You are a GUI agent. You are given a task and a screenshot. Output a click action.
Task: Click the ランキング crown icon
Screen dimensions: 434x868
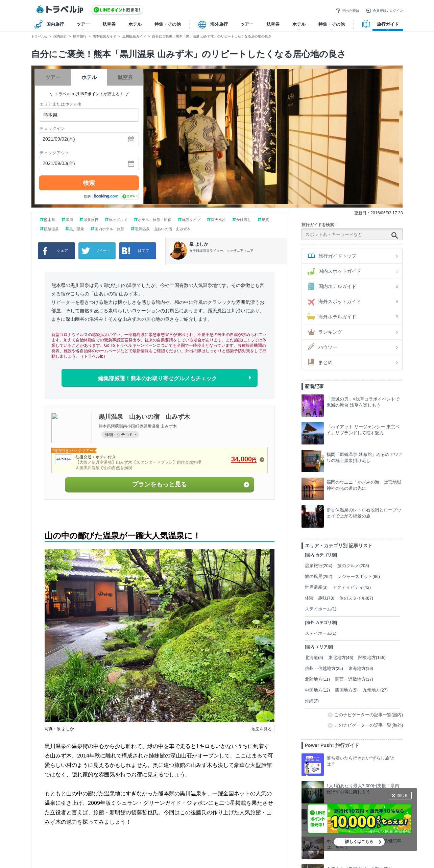(311, 332)
